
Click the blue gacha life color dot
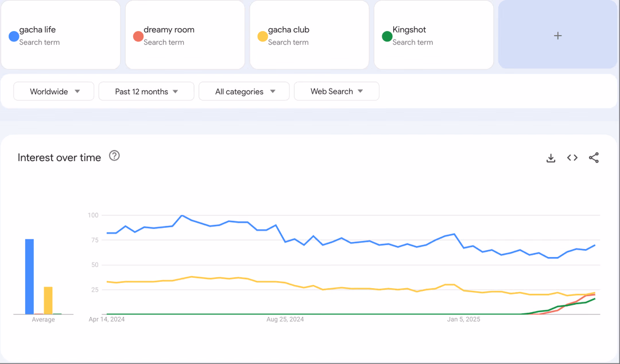pyautogui.click(x=14, y=36)
